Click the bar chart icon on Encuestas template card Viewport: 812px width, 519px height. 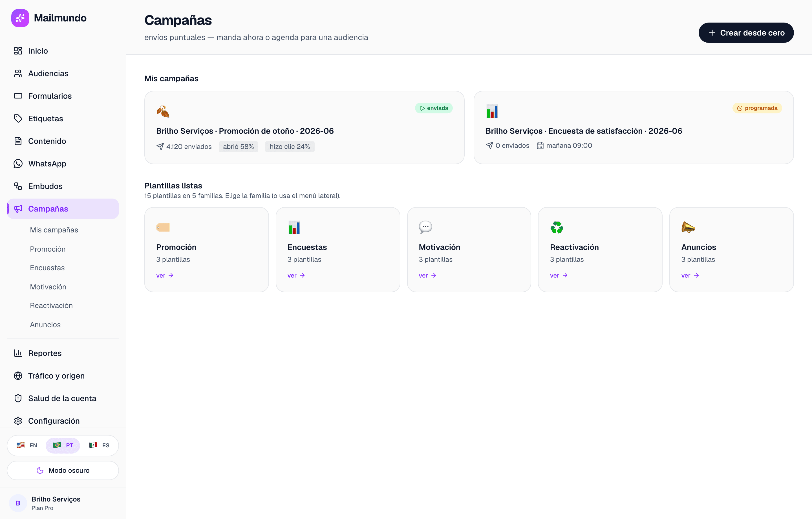pos(294,227)
